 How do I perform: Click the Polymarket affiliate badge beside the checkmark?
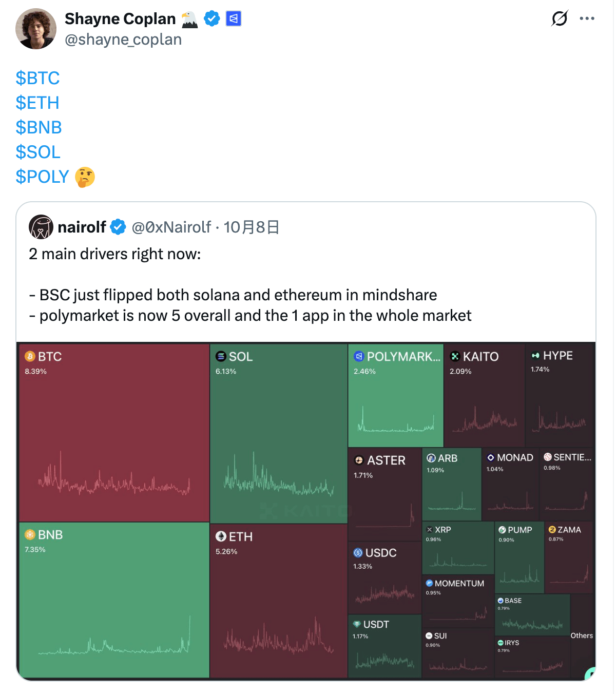coord(233,18)
